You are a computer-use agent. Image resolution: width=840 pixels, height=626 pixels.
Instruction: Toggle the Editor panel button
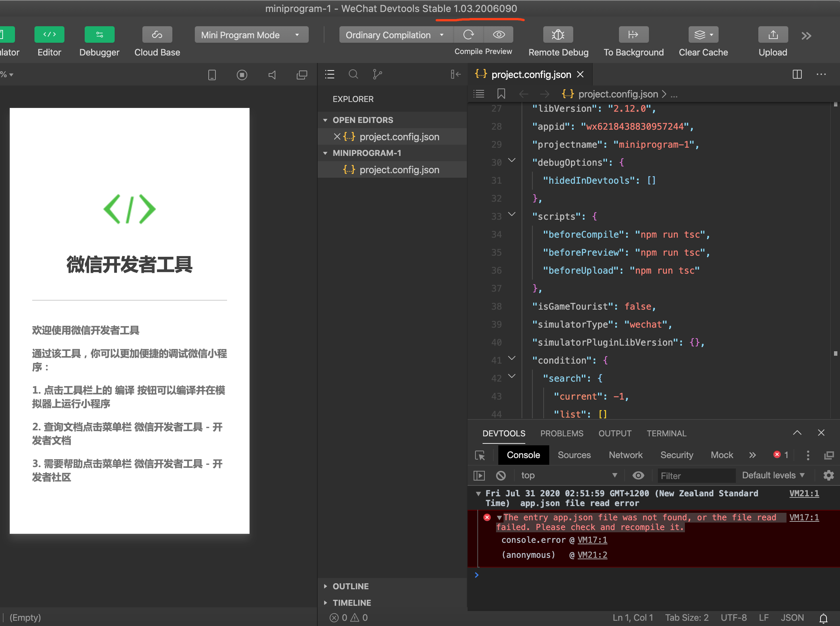tap(49, 34)
